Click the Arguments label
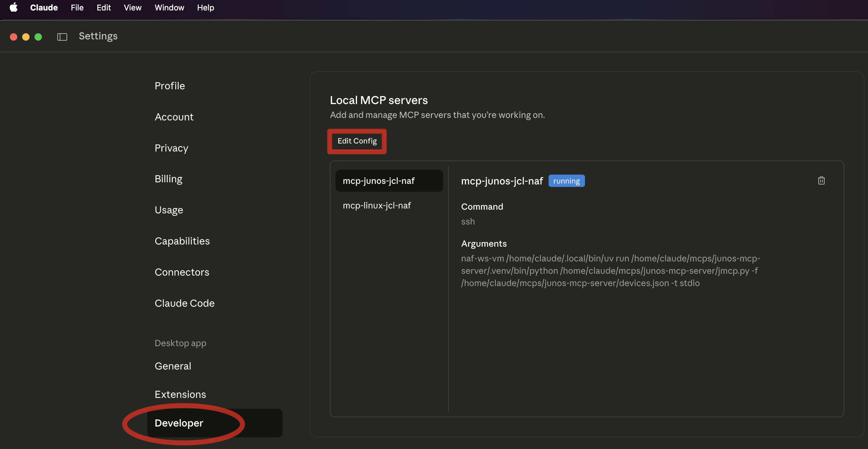 (x=484, y=244)
